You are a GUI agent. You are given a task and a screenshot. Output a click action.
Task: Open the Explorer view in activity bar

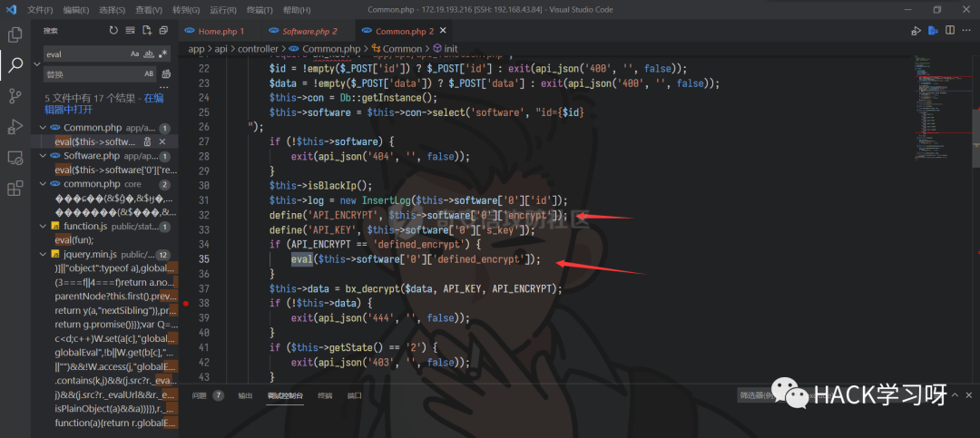coord(15,35)
